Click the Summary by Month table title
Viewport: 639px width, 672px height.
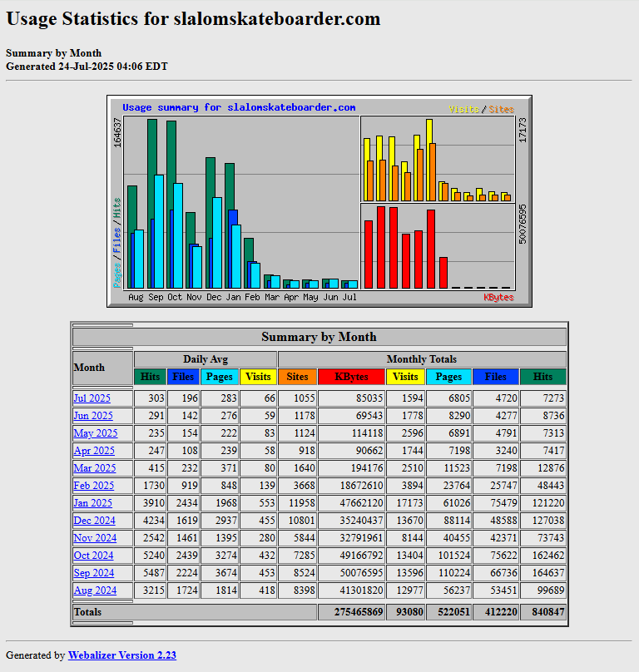319,337
